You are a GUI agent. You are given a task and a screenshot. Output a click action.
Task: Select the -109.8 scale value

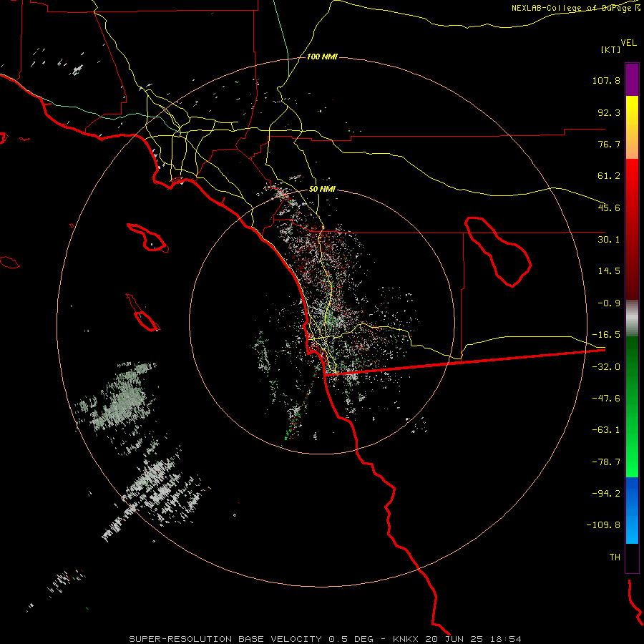[604, 525]
